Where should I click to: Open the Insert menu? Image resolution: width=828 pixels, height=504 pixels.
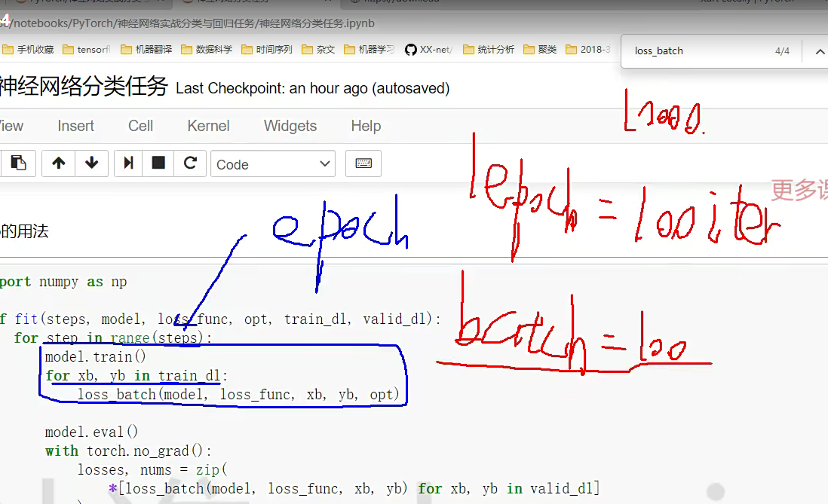click(x=75, y=126)
